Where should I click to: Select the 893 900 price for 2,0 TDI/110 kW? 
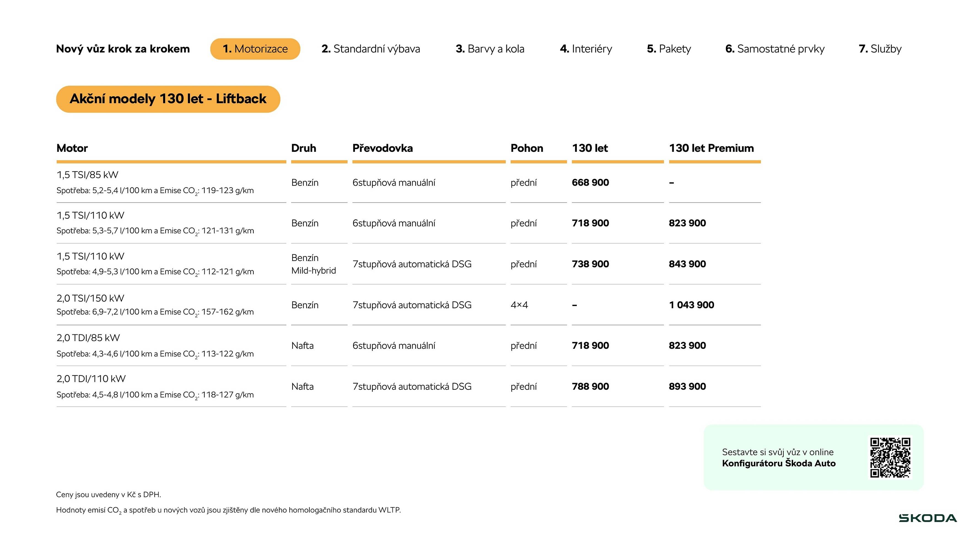687,386
